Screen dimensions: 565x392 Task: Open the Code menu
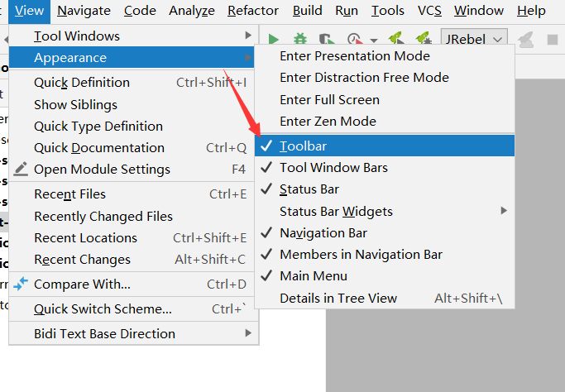coord(140,11)
